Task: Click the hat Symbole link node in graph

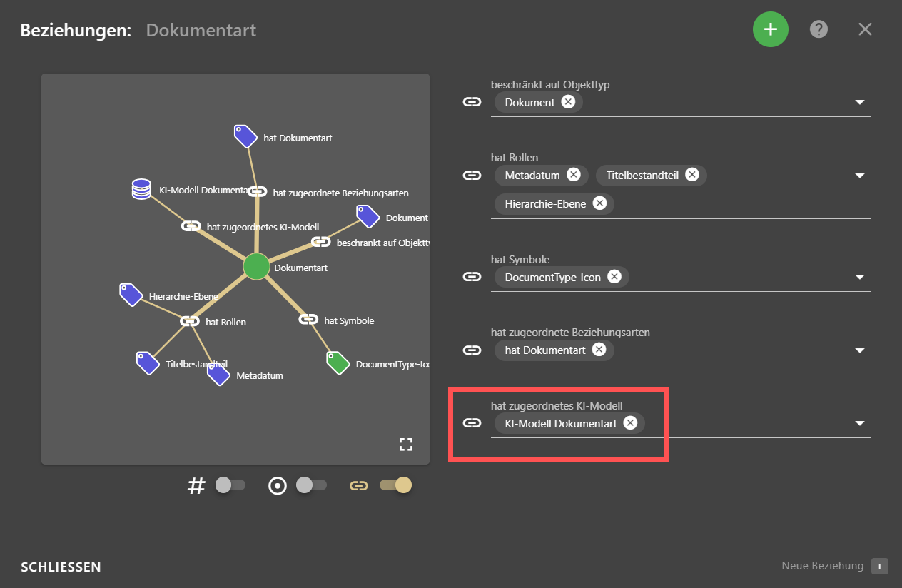Action: 308,320
